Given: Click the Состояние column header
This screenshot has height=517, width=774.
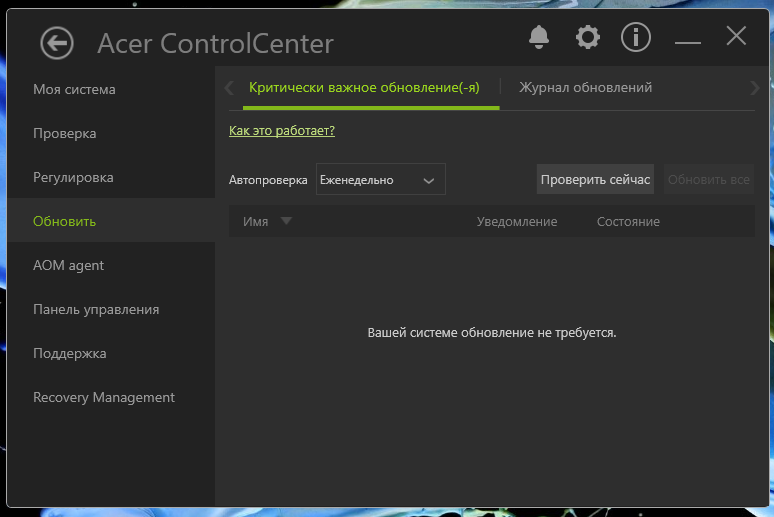Looking at the screenshot, I should [628, 222].
